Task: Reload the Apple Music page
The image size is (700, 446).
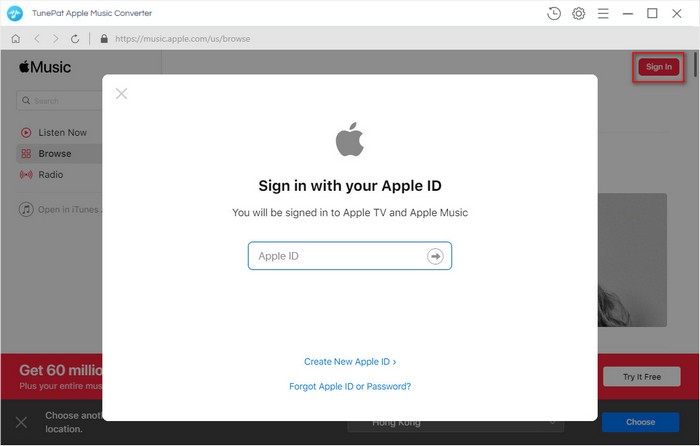Action: (x=75, y=39)
